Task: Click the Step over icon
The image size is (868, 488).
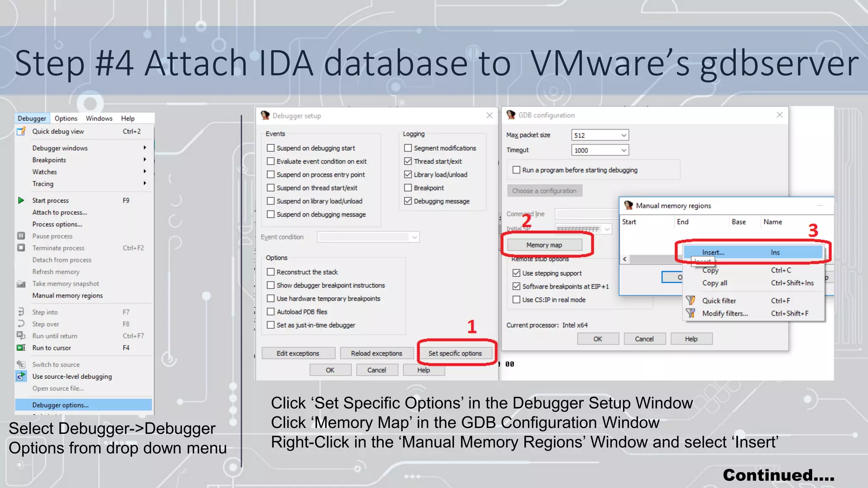Action: (21, 324)
